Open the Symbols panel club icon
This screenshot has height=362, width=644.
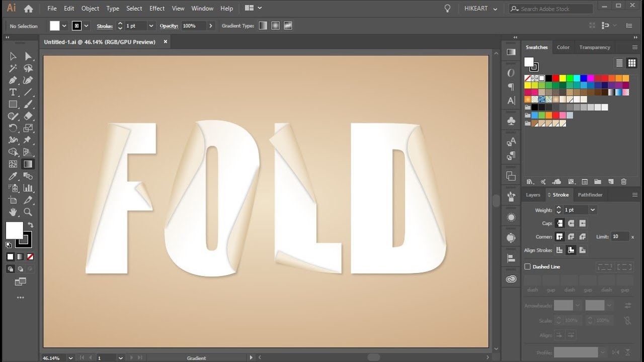tap(511, 121)
